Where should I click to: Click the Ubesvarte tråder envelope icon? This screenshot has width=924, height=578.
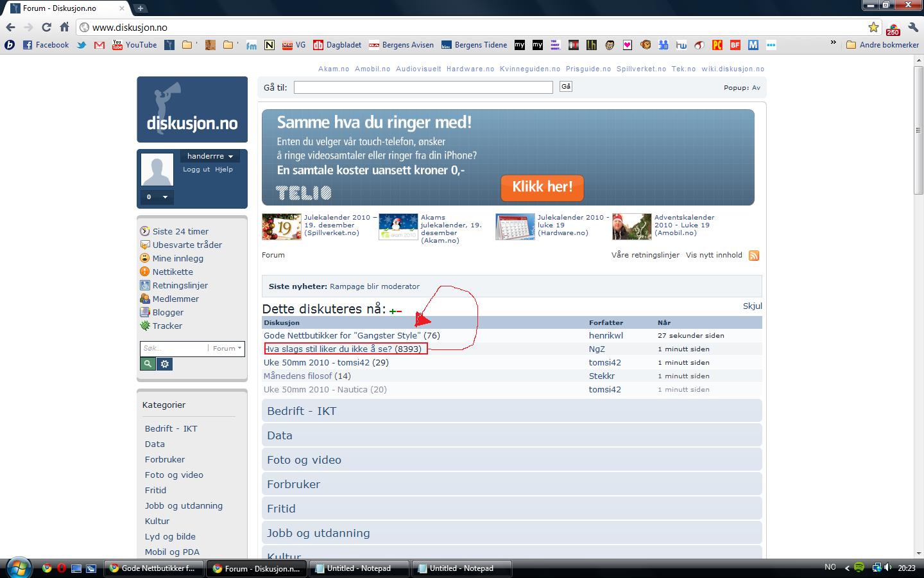click(x=145, y=245)
